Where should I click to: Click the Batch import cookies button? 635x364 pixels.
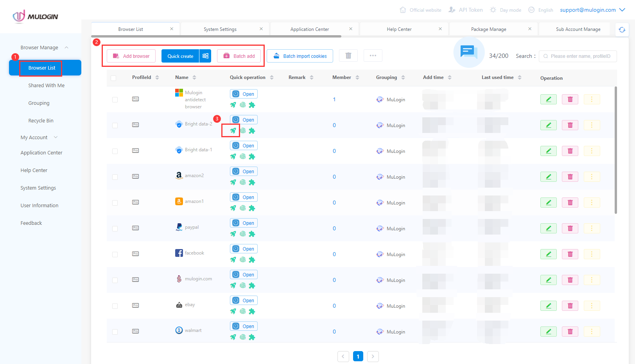pyautogui.click(x=300, y=56)
